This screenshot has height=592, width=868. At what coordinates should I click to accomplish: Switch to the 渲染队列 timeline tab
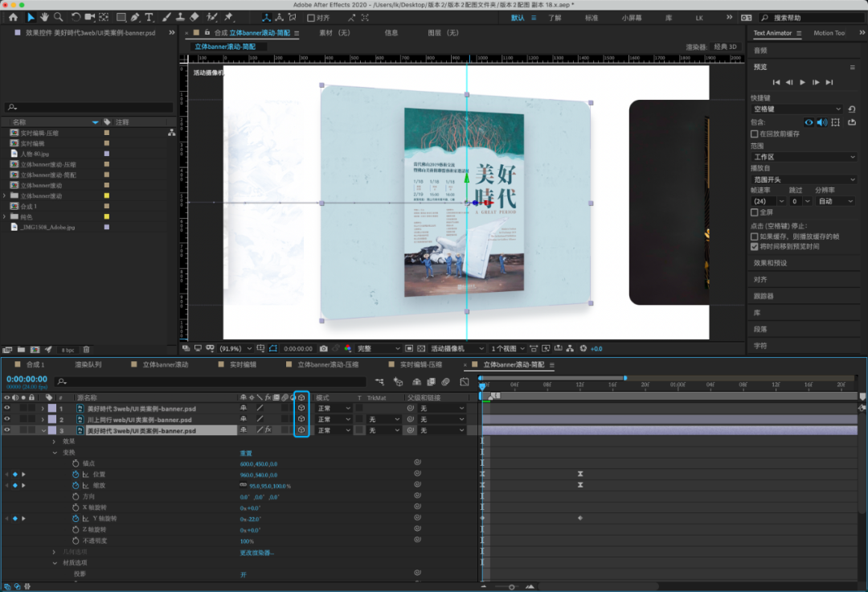click(x=88, y=364)
